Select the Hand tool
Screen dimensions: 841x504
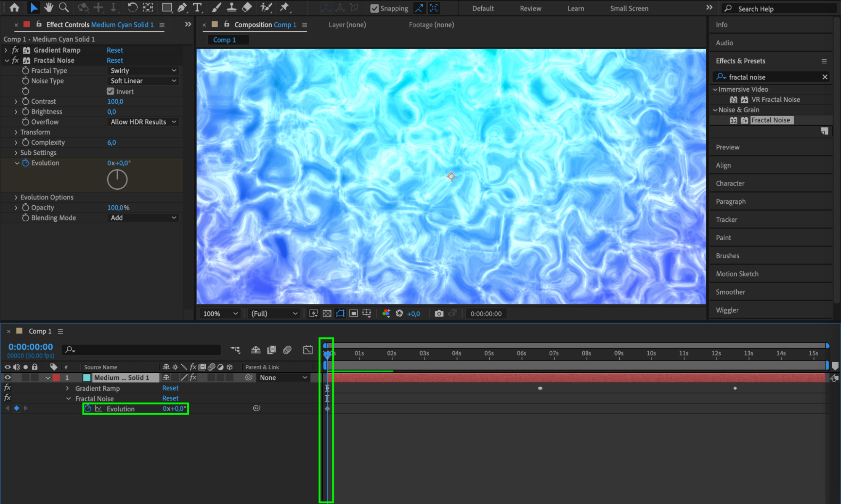49,7
